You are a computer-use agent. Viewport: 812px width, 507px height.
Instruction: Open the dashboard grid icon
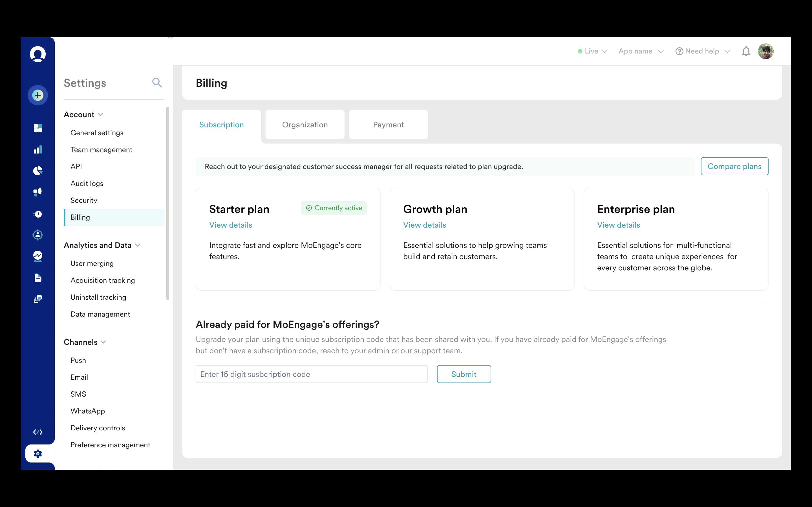(37, 128)
